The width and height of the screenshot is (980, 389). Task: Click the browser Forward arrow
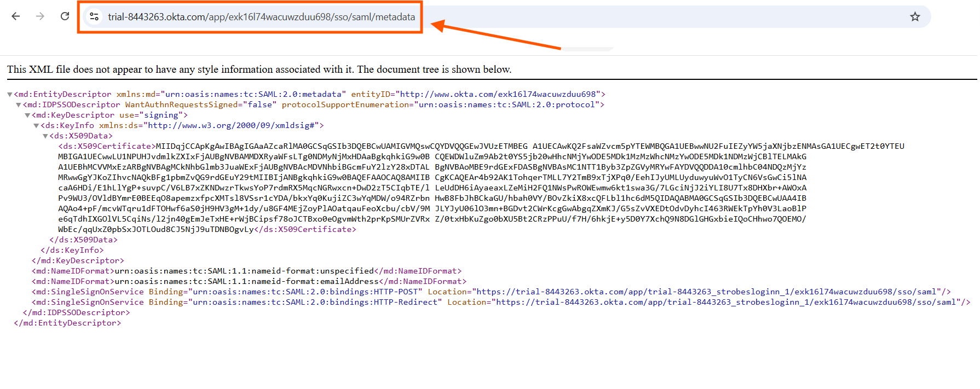coord(40,16)
